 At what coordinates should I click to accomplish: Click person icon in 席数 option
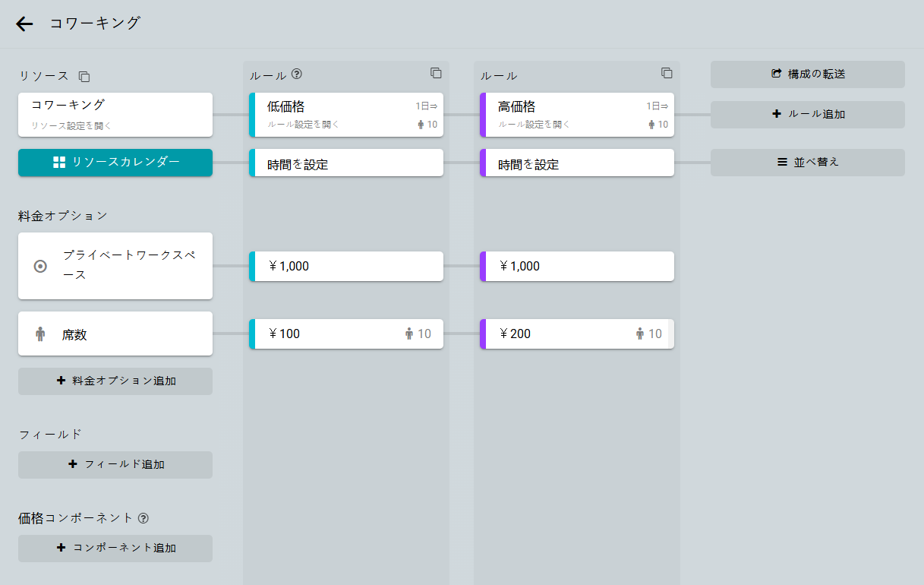pos(41,334)
